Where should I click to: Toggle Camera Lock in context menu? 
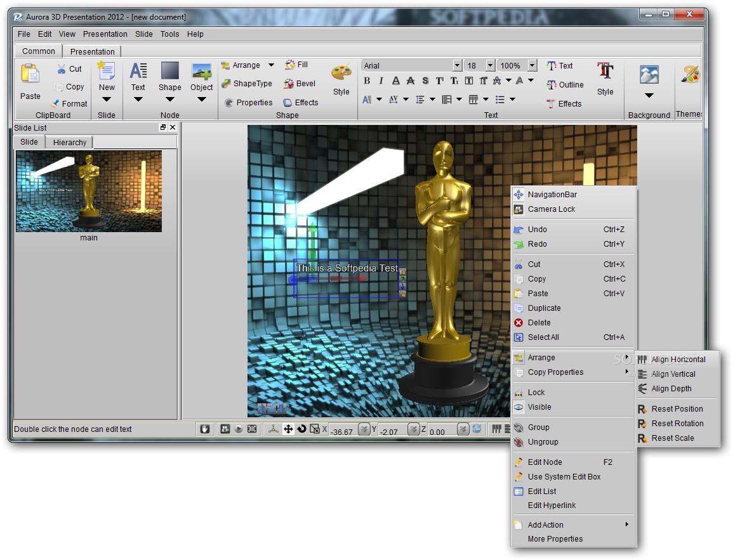pyautogui.click(x=551, y=209)
